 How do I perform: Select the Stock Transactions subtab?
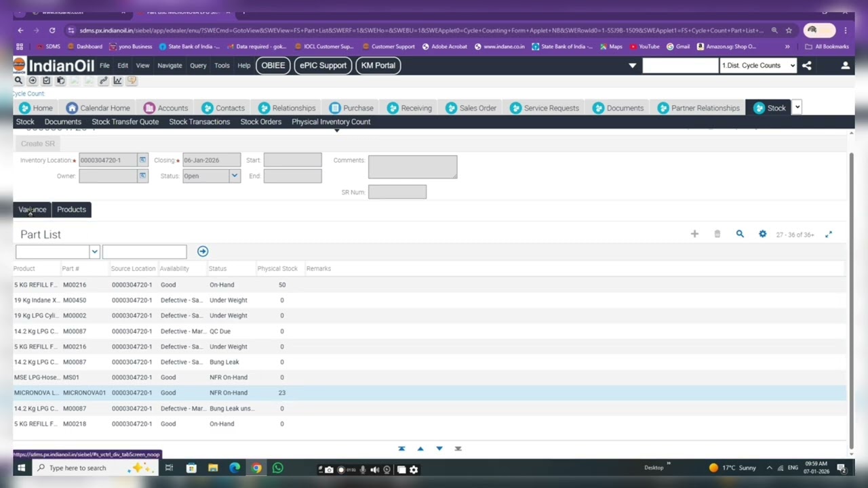tap(199, 122)
